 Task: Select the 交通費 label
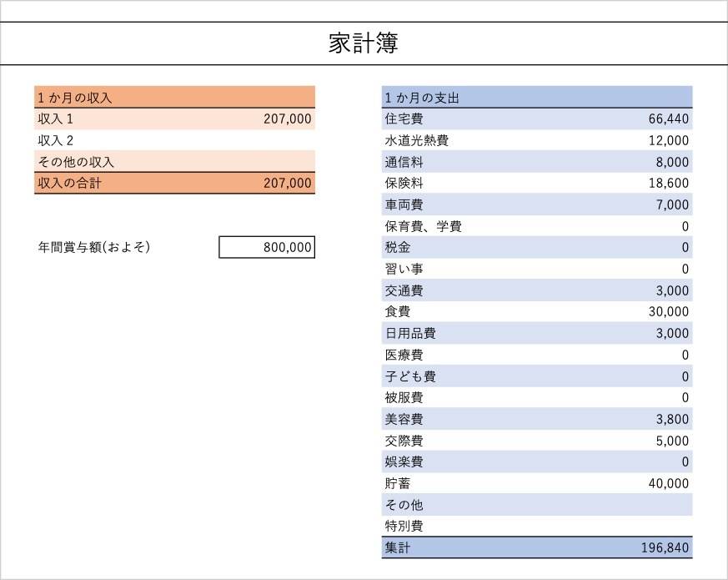pyautogui.click(x=404, y=290)
